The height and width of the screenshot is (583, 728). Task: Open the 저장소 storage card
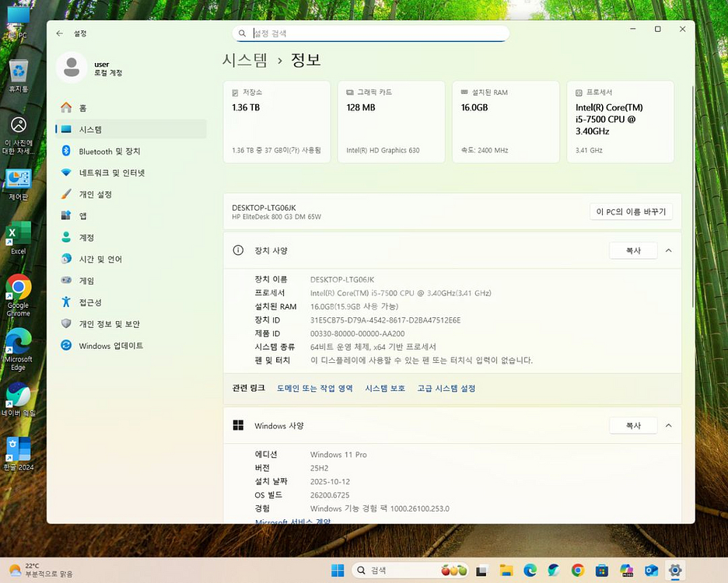click(x=276, y=122)
